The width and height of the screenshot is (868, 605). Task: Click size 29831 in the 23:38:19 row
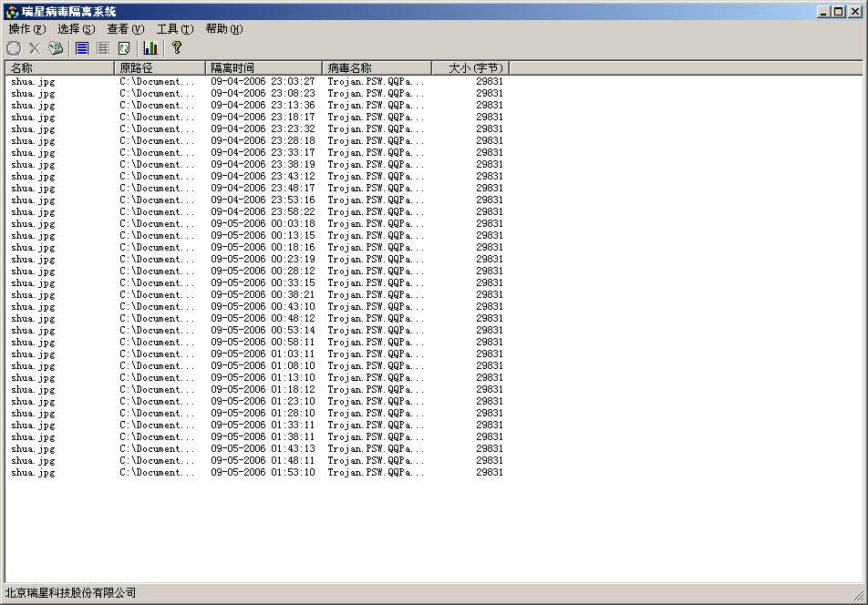(490, 164)
